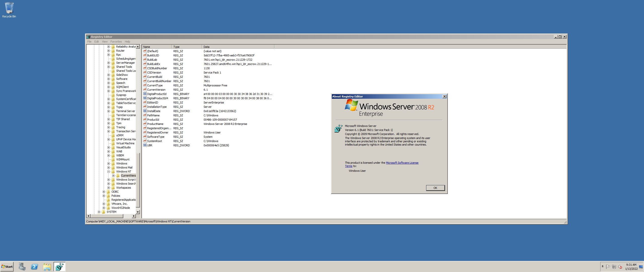Sort by the Name column header
Viewport: 644px width, 272px height.
(x=157, y=47)
